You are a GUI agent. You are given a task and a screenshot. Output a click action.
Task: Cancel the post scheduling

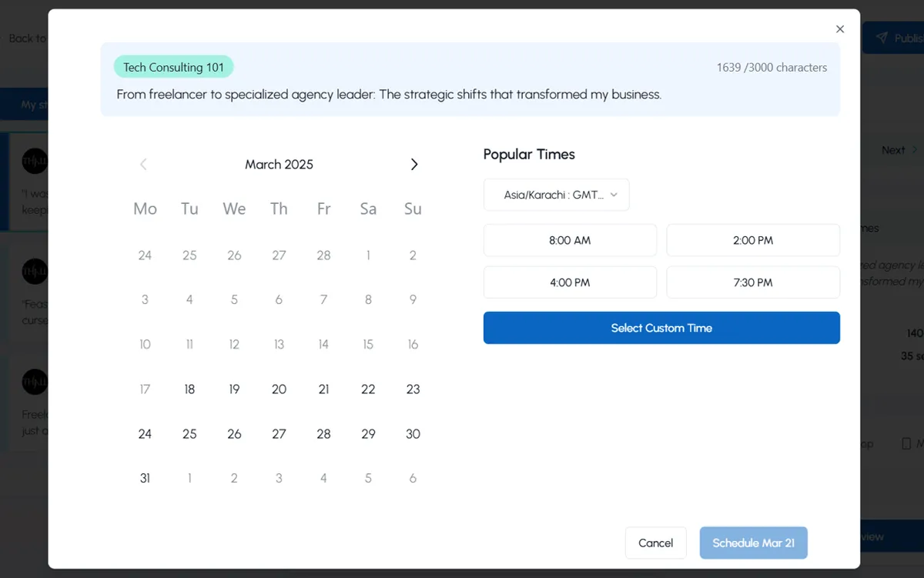[655, 543]
